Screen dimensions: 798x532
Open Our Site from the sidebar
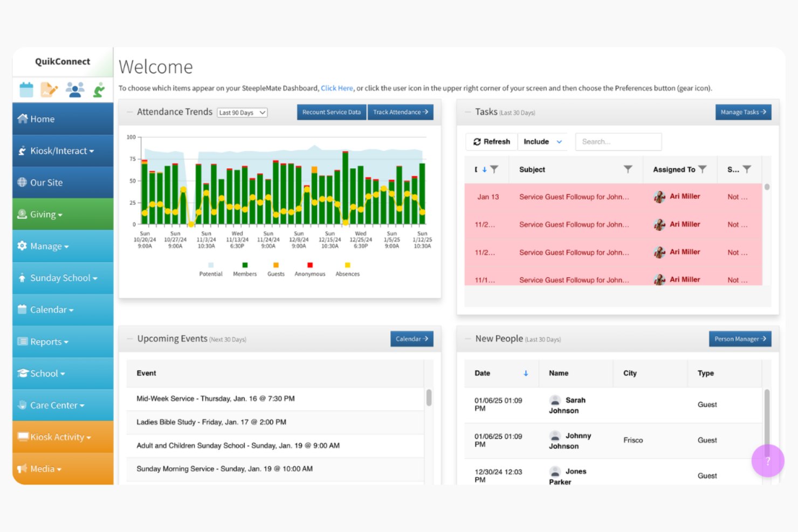63,183
